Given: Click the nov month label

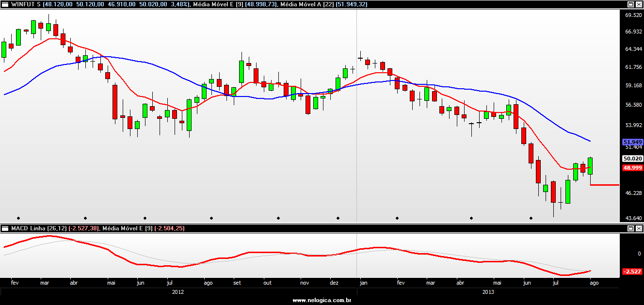Looking at the screenshot, I should [305, 282].
